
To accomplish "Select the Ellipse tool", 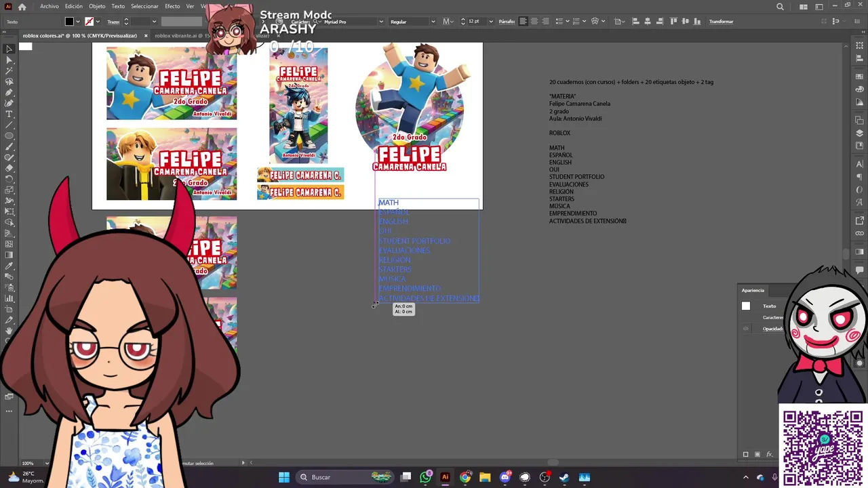I will [9, 136].
